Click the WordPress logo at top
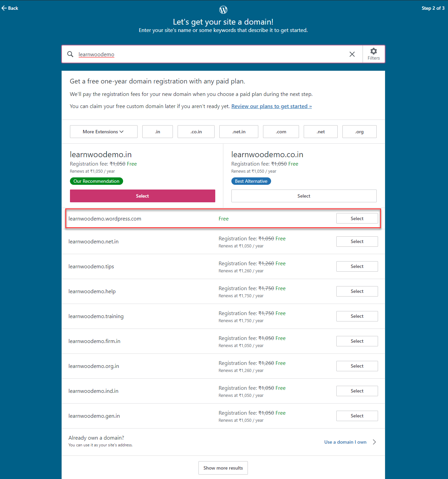Screen dimensions: 448x479 click(x=223, y=10)
